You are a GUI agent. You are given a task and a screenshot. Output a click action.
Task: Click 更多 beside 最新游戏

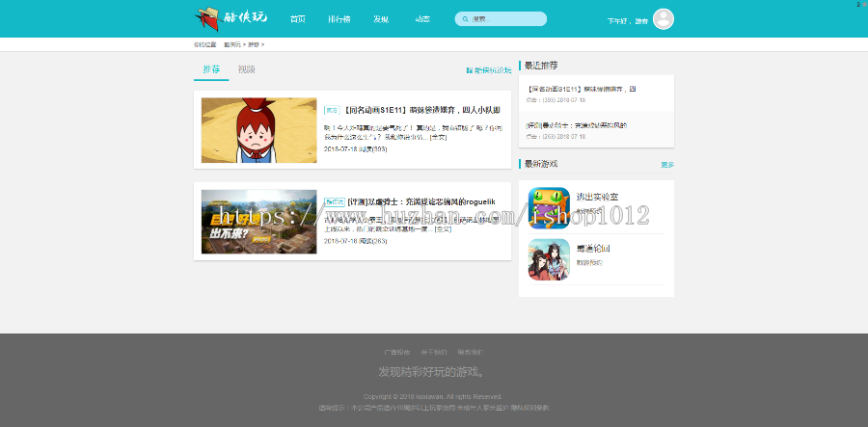pyautogui.click(x=667, y=165)
